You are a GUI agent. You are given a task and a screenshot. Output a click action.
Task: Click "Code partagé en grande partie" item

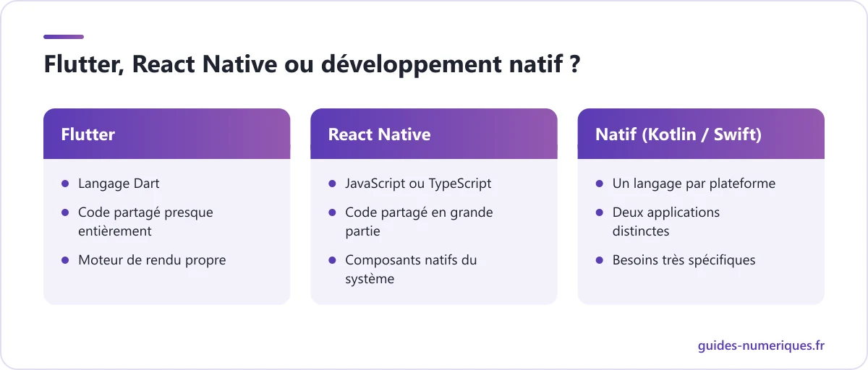point(419,222)
